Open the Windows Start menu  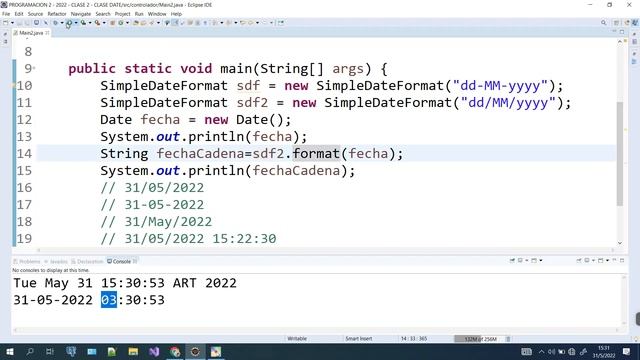coord(9,351)
